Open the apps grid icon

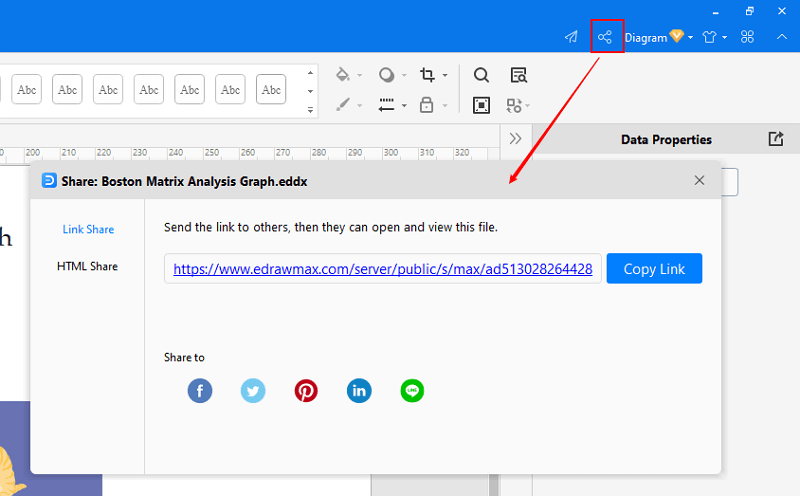747,37
